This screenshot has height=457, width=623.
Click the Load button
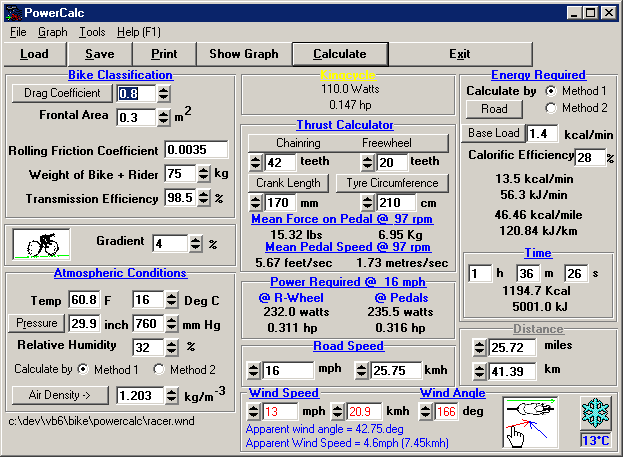[35, 54]
